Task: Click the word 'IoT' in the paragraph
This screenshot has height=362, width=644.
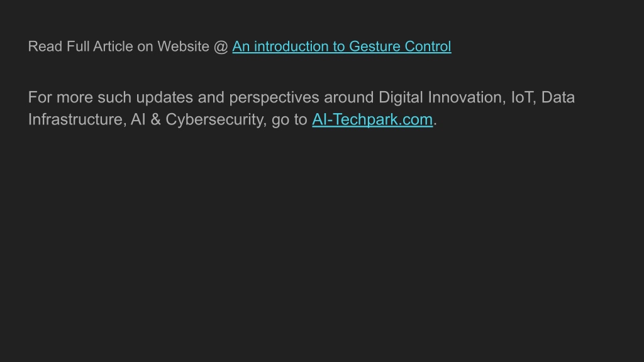Action: coord(521,97)
